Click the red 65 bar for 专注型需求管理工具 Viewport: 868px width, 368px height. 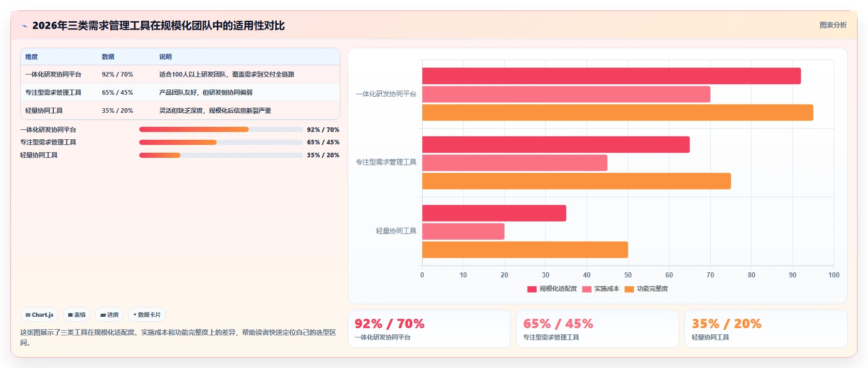(x=556, y=144)
